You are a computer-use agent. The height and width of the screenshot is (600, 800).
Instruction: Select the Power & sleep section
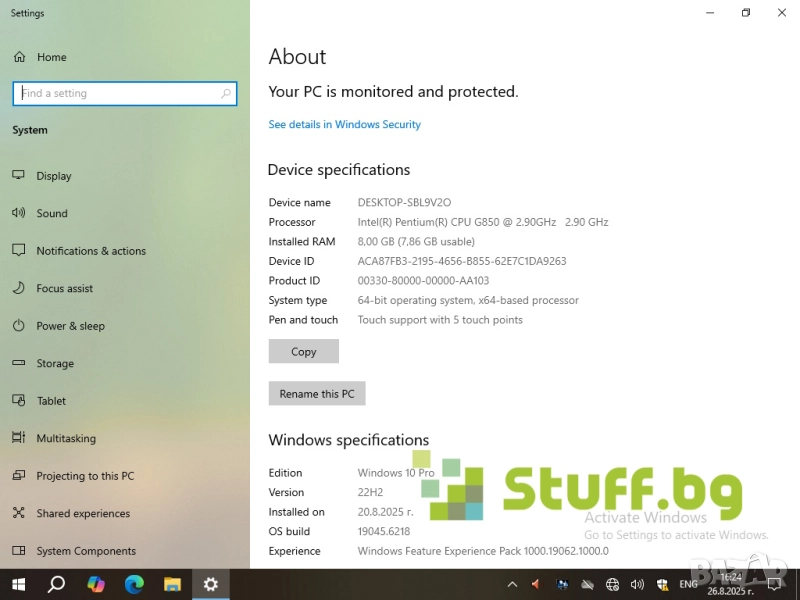(x=70, y=326)
